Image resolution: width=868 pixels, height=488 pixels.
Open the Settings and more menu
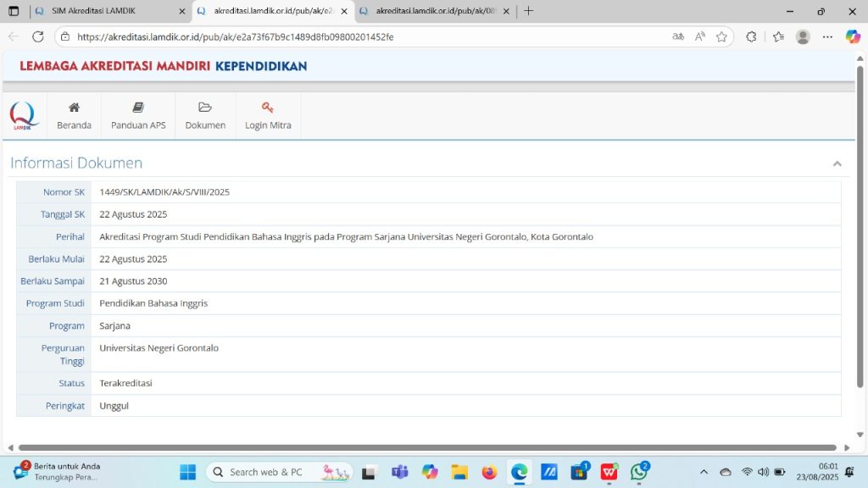pyautogui.click(x=827, y=36)
